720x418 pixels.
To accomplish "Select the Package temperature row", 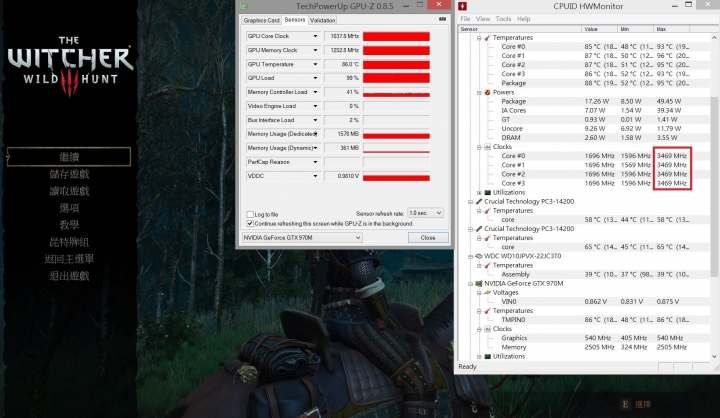I will pyautogui.click(x=584, y=83).
